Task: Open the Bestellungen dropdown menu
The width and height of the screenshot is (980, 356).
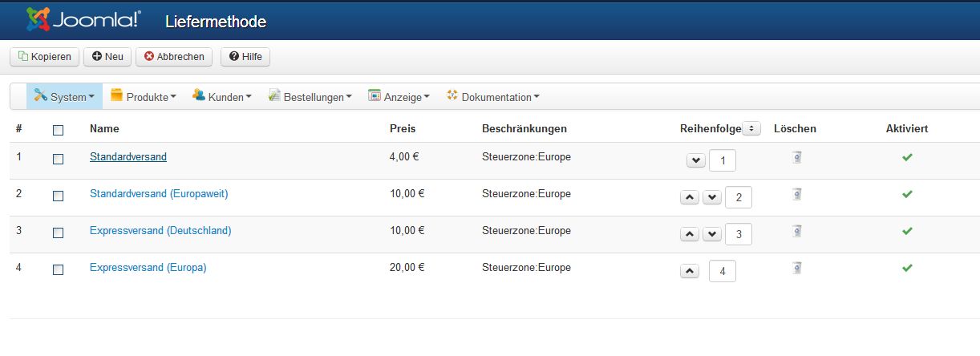Action: (310, 96)
